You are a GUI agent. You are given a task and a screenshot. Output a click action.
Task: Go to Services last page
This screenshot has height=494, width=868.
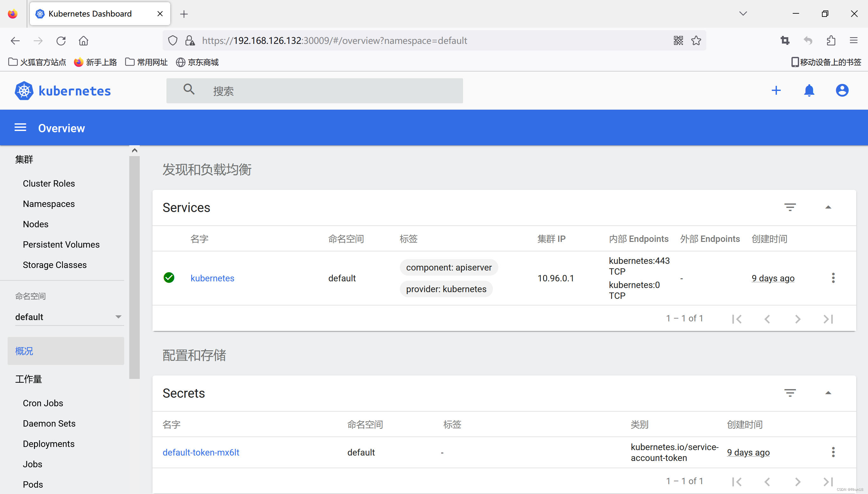[828, 319]
